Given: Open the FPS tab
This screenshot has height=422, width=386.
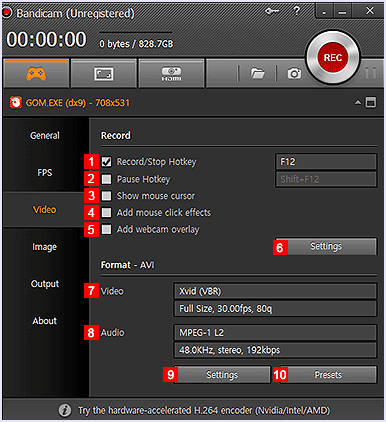Looking at the screenshot, I should [x=45, y=173].
